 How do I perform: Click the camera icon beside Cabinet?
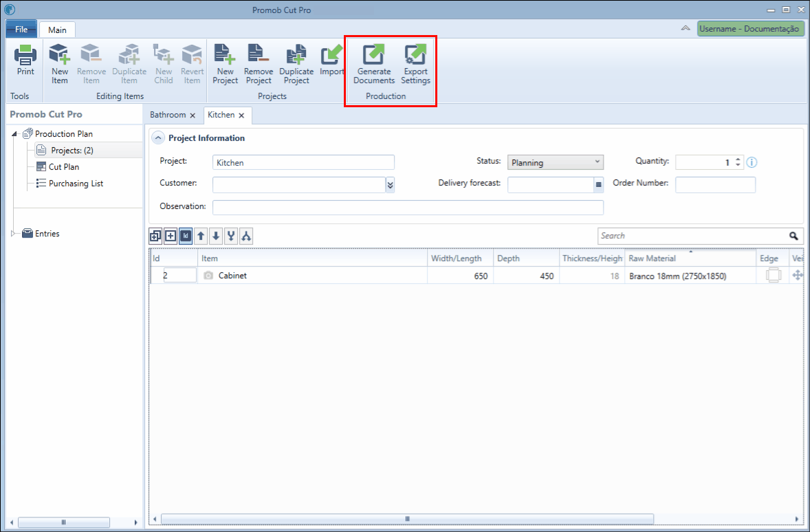click(x=208, y=276)
